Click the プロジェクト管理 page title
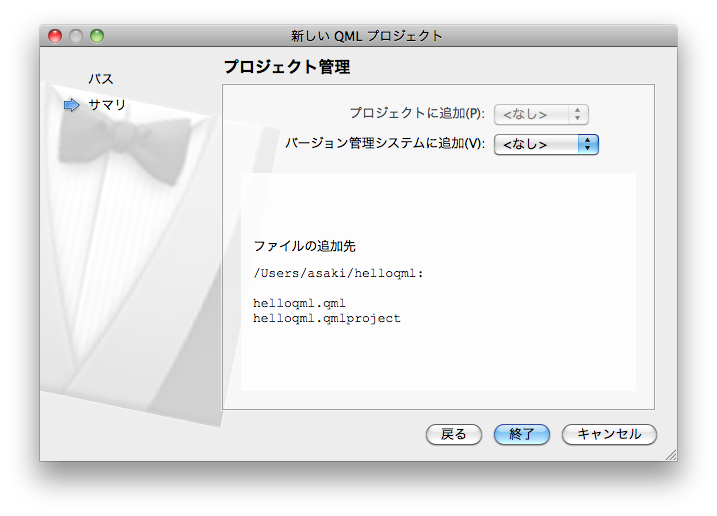This screenshot has height=516, width=717. tap(286, 68)
